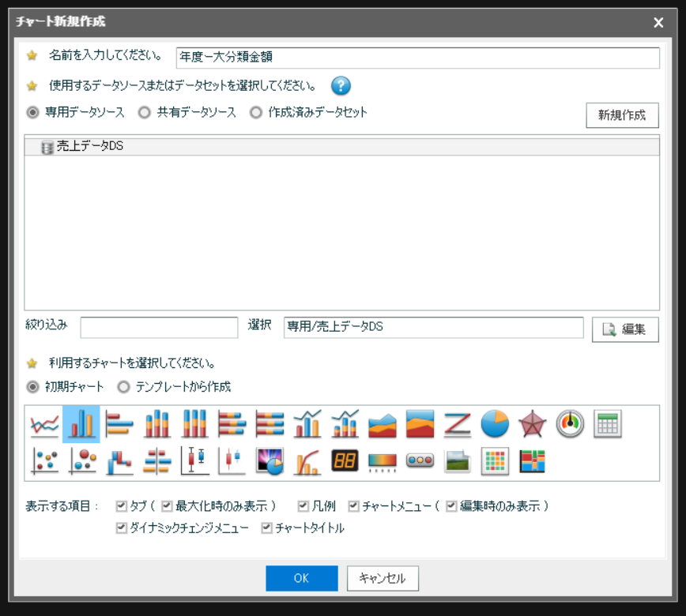This screenshot has height=616, width=686.
Task: Toggle ダイナミックチェンジメニュー checkbox
Action: coord(121,528)
